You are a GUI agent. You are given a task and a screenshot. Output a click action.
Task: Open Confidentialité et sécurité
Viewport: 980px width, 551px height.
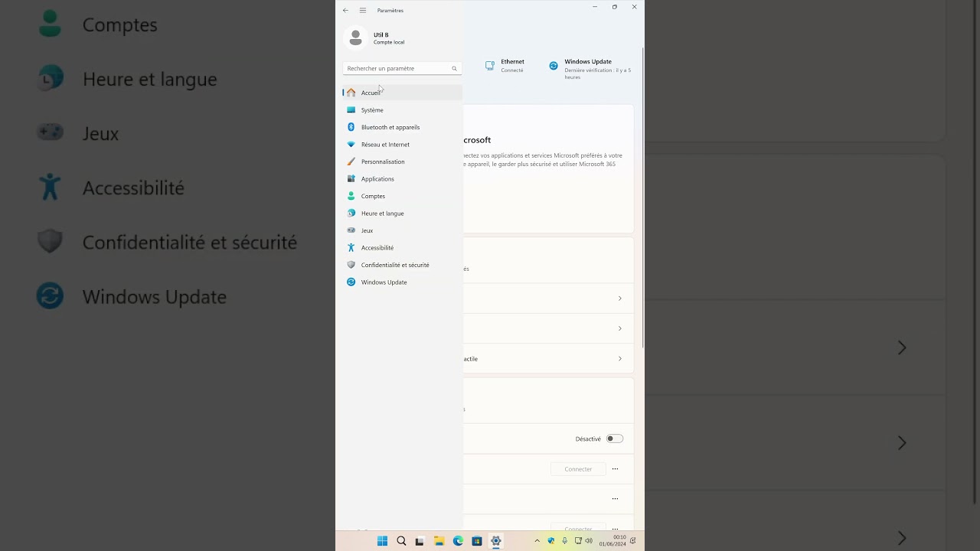402,265
